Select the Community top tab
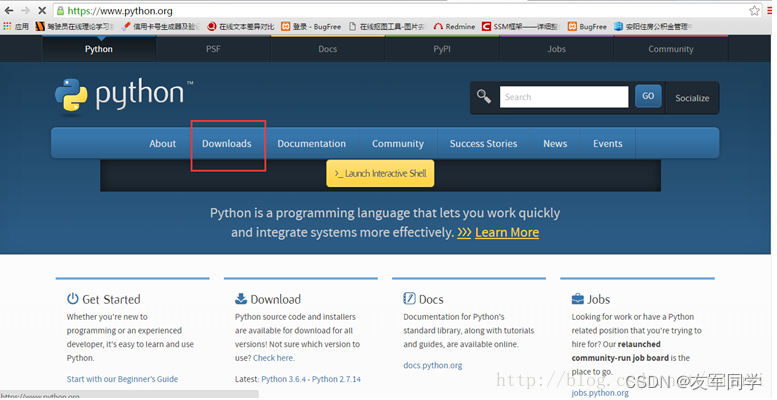The width and height of the screenshot is (777, 400). (671, 49)
